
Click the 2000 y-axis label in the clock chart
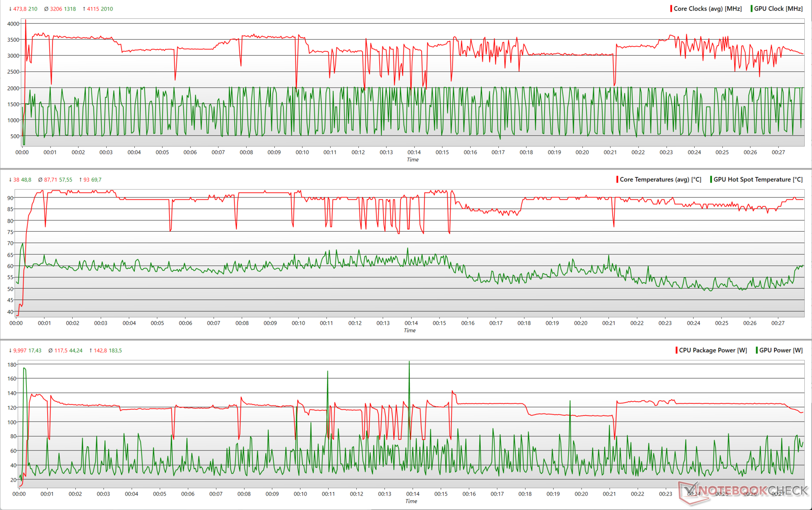pyautogui.click(x=13, y=88)
